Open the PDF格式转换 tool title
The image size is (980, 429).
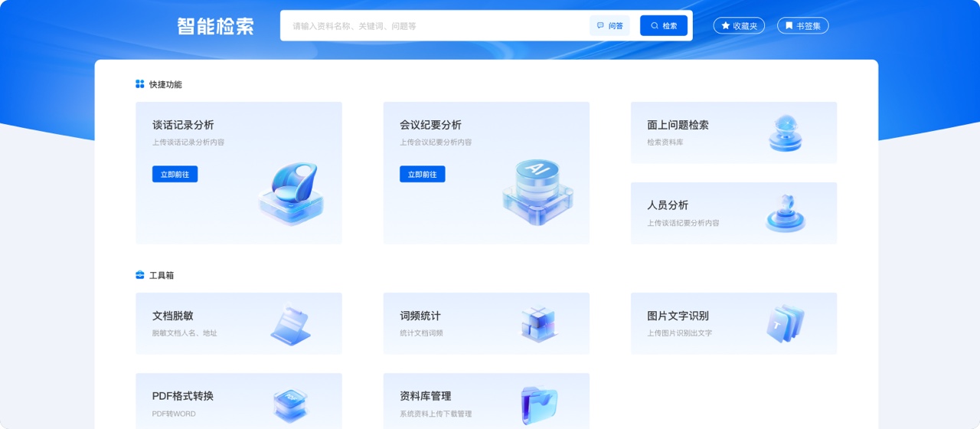pyautogui.click(x=182, y=396)
